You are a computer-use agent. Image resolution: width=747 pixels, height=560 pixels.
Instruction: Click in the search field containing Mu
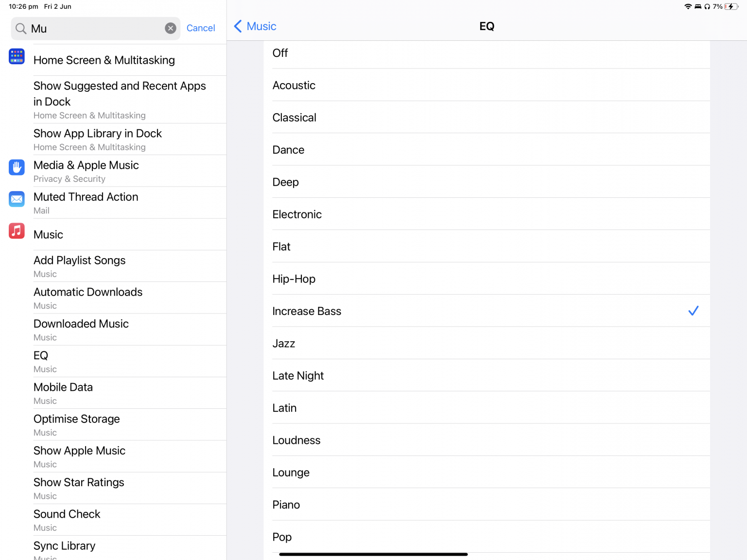[x=96, y=29]
